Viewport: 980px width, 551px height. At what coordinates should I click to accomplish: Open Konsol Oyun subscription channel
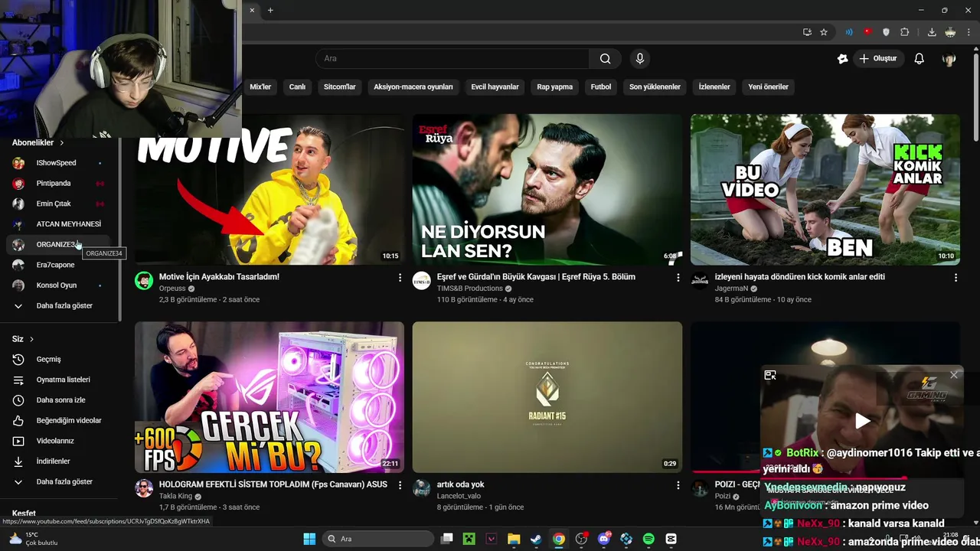click(60, 285)
